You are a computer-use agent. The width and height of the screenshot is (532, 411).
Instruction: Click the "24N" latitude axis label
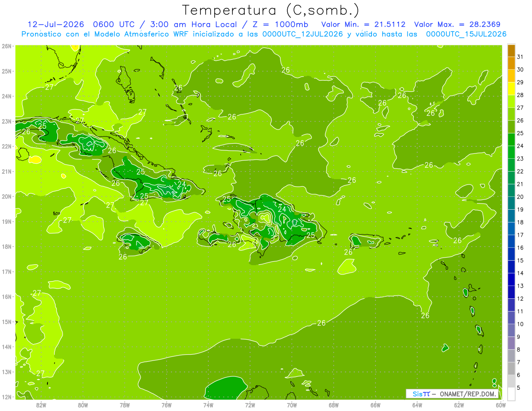pyautogui.click(x=7, y=96)
